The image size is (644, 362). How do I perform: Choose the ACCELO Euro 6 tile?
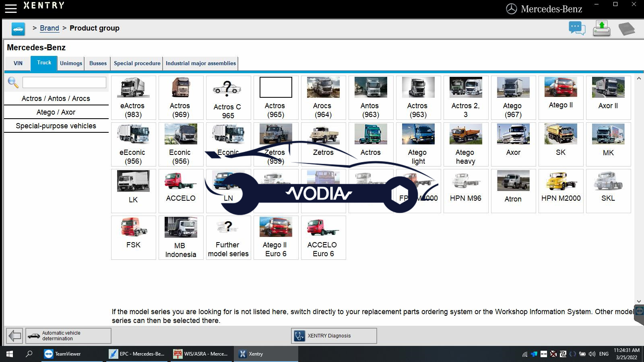point(324,238)
